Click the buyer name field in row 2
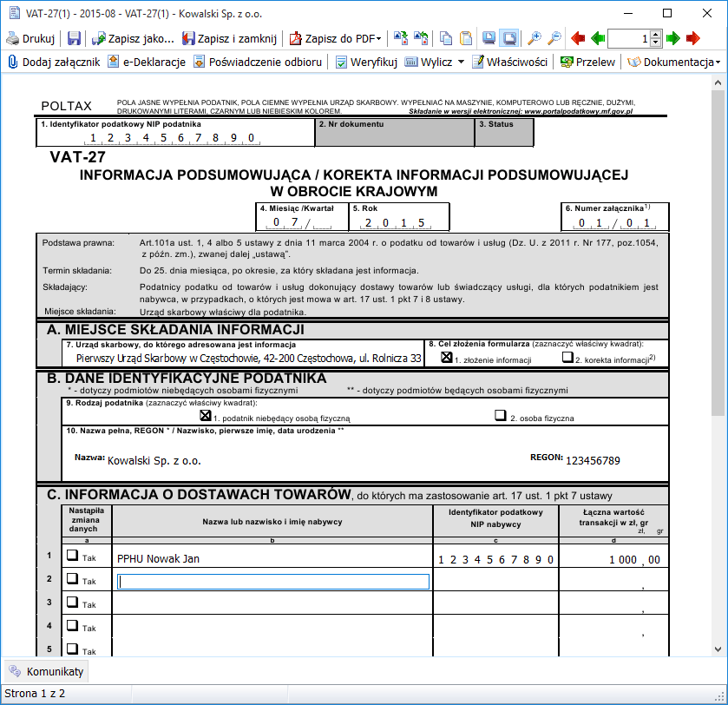 tap(273, 582)
